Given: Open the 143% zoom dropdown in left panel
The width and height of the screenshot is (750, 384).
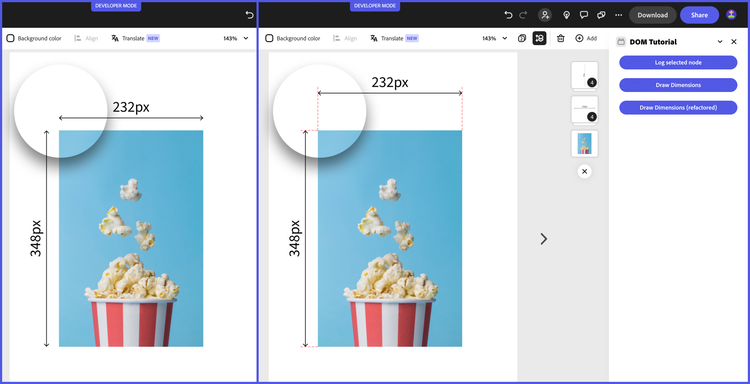Looking at the screenshot, I should coord(236,38).
